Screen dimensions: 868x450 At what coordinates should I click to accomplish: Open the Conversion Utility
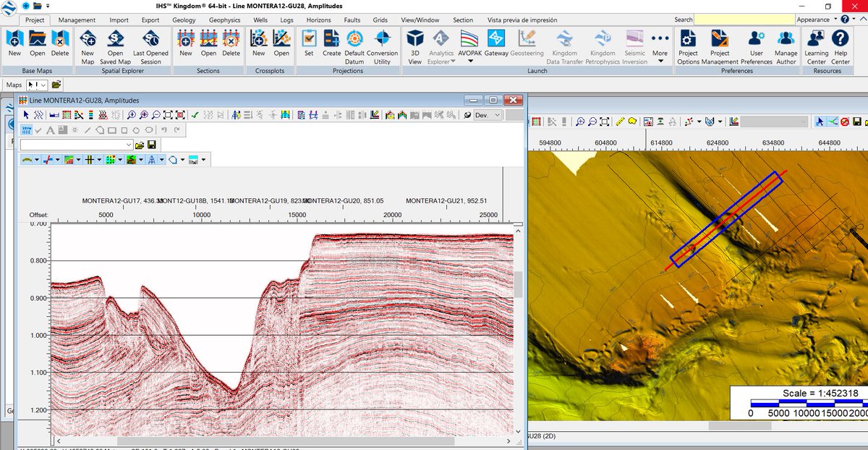tap(383, 48)
